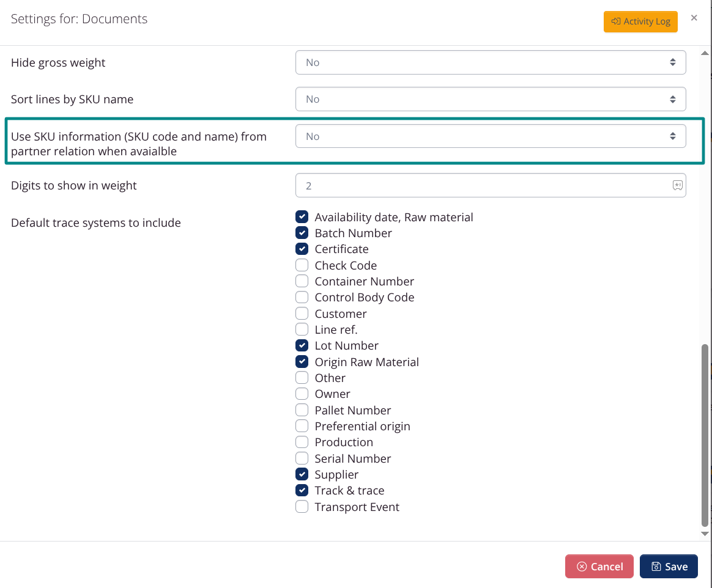
Task: Uncheck the Batch Number trace system
Action: pyautogui.click(x=302, y=232)
